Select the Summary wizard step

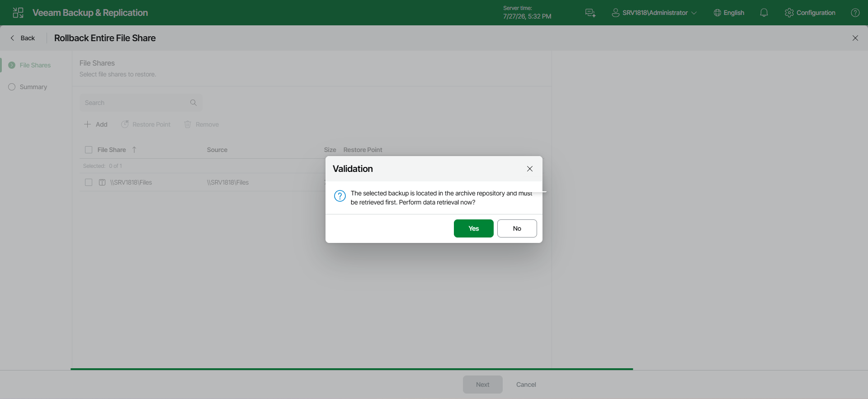coord(28,87)
